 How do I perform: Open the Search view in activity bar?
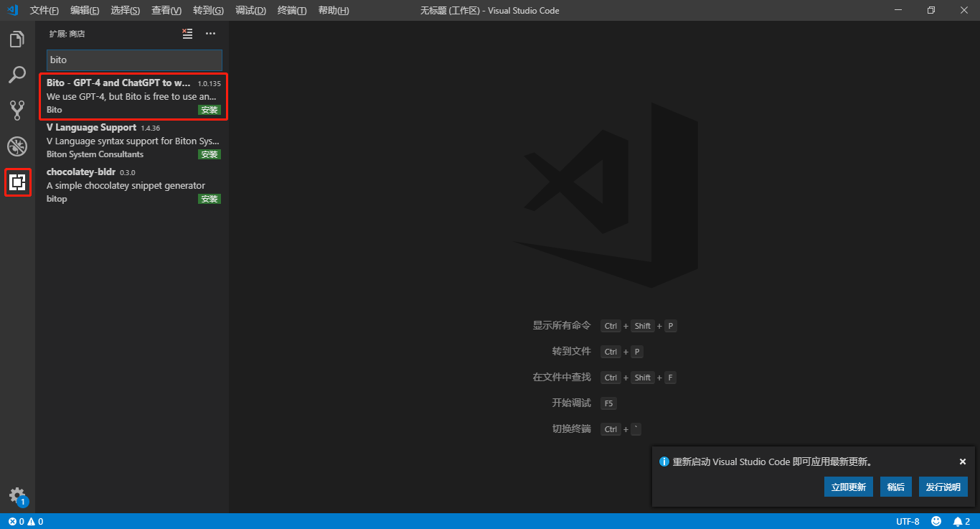(x=17, y=75)
